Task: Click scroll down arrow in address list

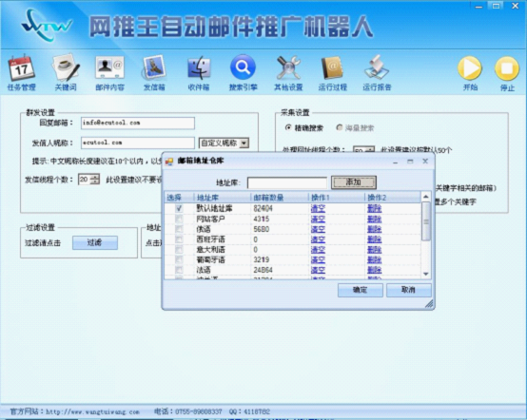Action: click(426, 274)
